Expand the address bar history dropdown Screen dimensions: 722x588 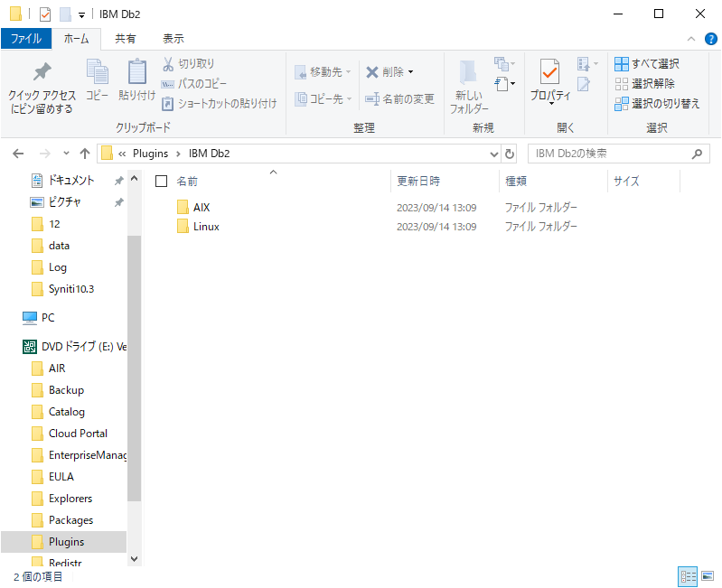[x=493, y=154]
